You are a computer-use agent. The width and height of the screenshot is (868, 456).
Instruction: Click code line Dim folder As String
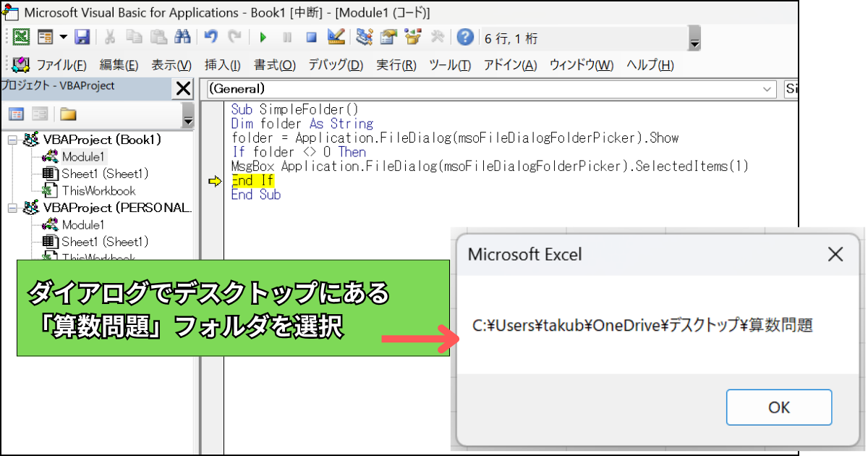[x=302, y=124]
